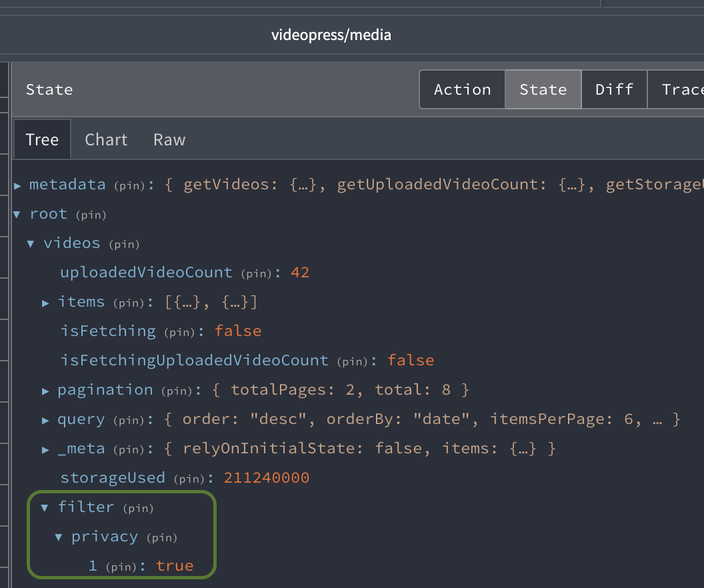Expand the pagination node

45,391
